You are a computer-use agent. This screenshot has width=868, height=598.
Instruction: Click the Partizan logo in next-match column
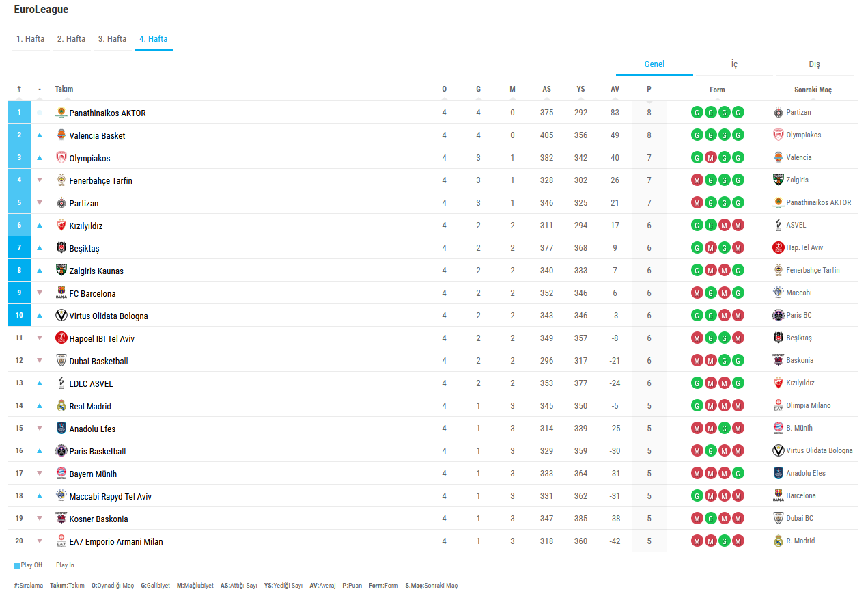coord(779,112)
